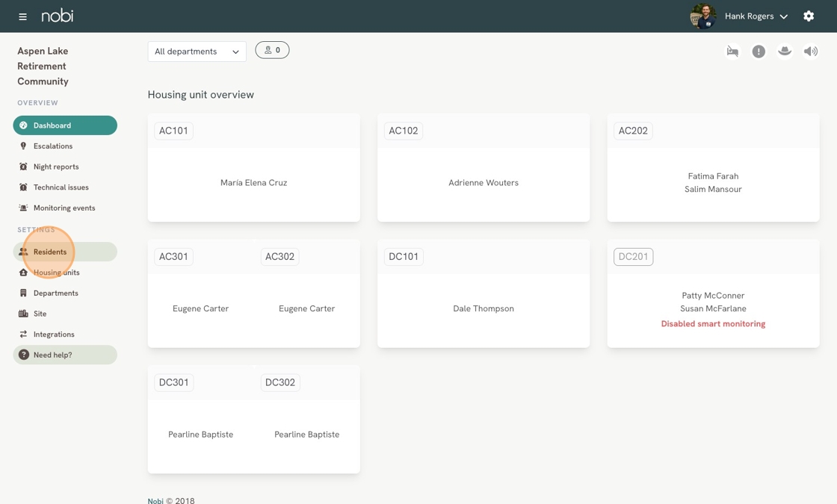This screenshot has width=837, height=504.
Task: Open the Integrations settings page
Action: click(x=54, y=335)
